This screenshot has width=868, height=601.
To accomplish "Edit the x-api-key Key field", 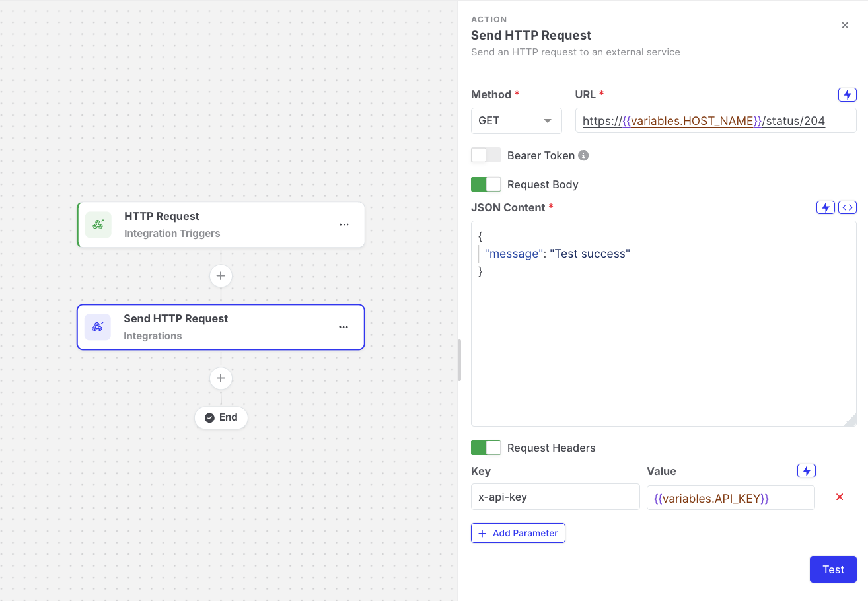I will point(556,497).
